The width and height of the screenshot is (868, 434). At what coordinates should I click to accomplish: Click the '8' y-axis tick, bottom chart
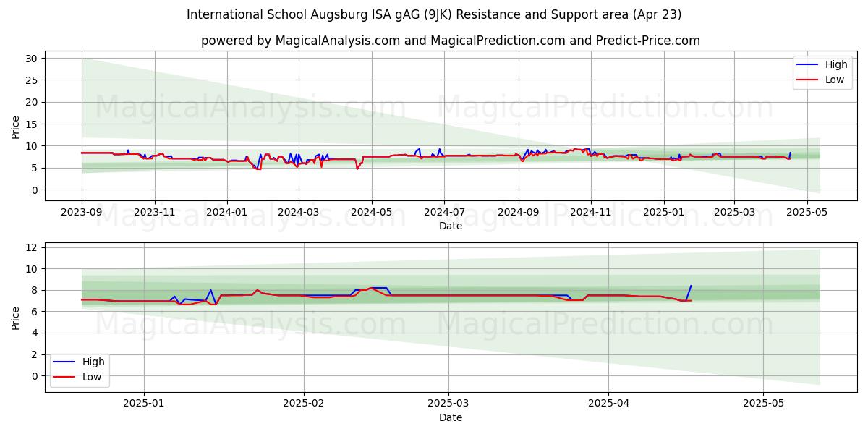[x=35, y=290]
